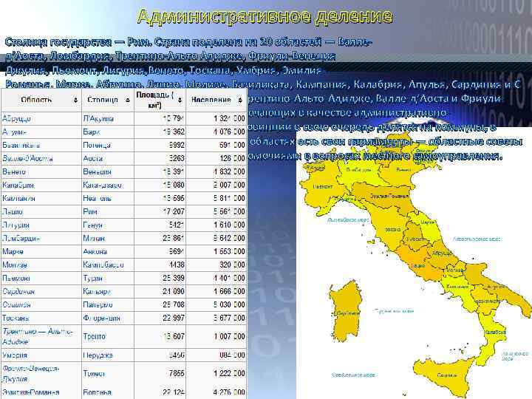Open the Валле-д'Аоста region link in table

(x=27, y=158)
